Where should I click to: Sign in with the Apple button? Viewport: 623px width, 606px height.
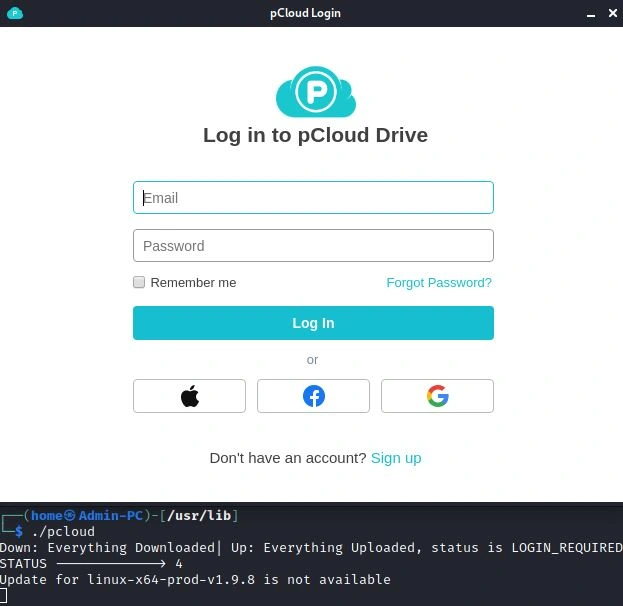(x=190, y=396)
